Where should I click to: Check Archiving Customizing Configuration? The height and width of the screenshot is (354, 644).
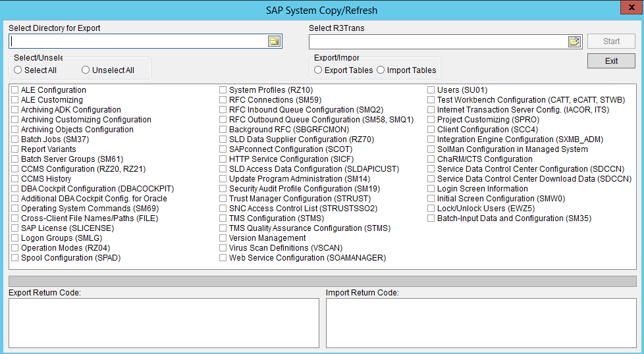(x=14, y=119)
